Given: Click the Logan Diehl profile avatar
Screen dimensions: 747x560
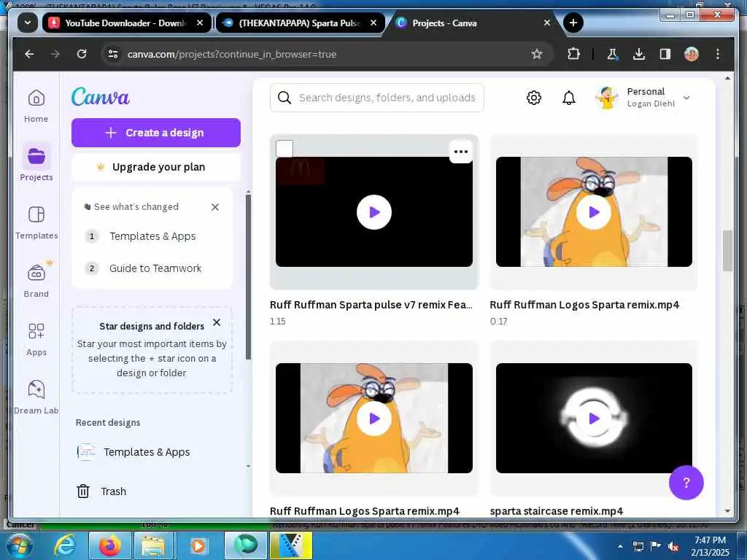Looking at the screenshot, I should click(606, 98).
